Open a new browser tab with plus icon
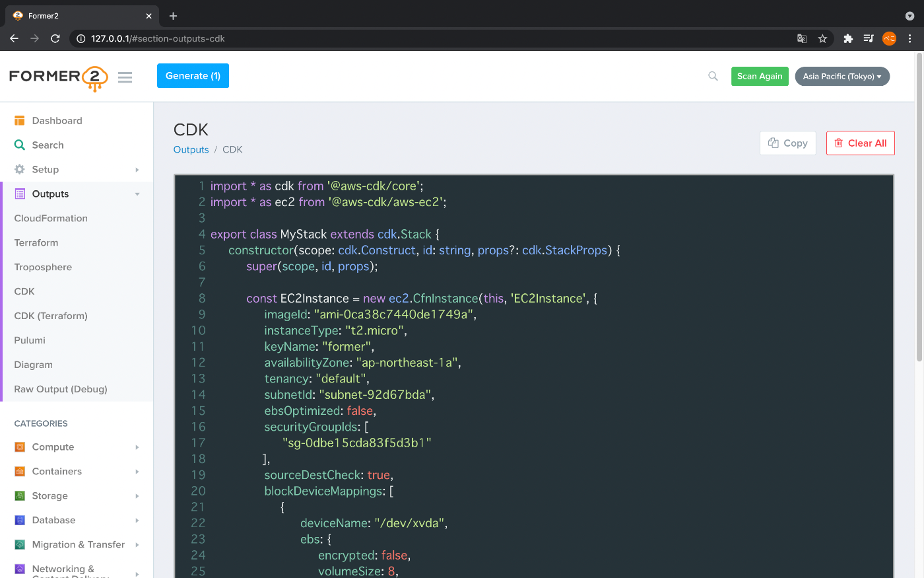The width and height of the screenshot is (924, 578). (x=173, y=16)
